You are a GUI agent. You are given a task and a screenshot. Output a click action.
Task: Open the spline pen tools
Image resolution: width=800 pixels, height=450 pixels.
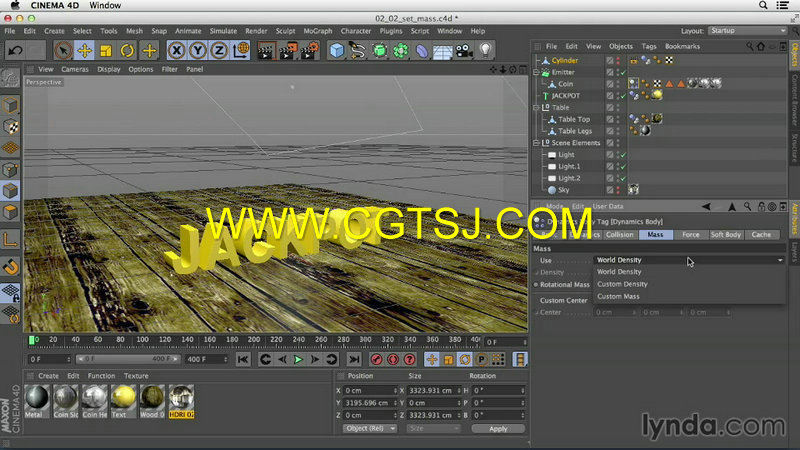[358, 51]
